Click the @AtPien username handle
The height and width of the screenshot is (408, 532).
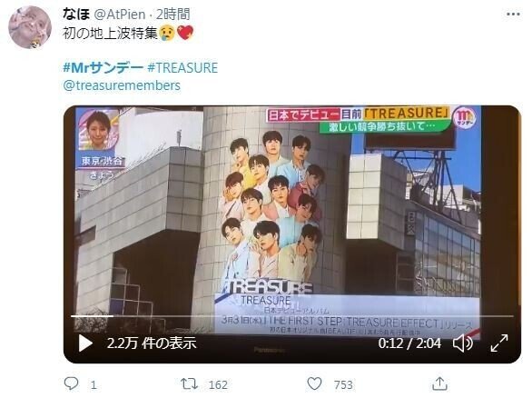click(x=120, y=15)
